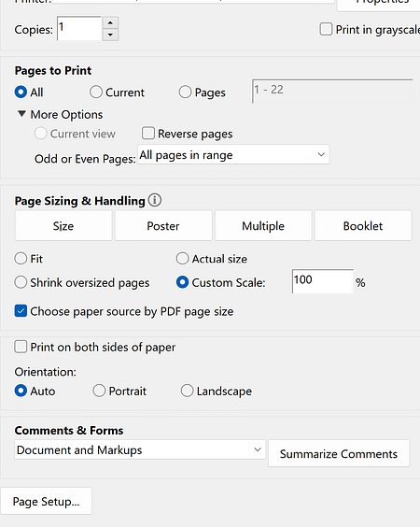Enable Print in grayscale checkbox
The image size is (420, 527).
coord(326,29)
